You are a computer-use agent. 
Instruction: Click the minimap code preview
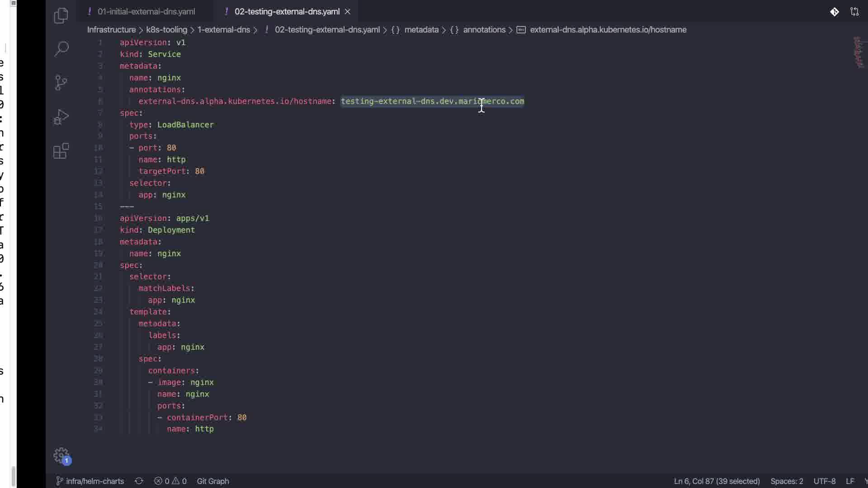click(858, 53)
